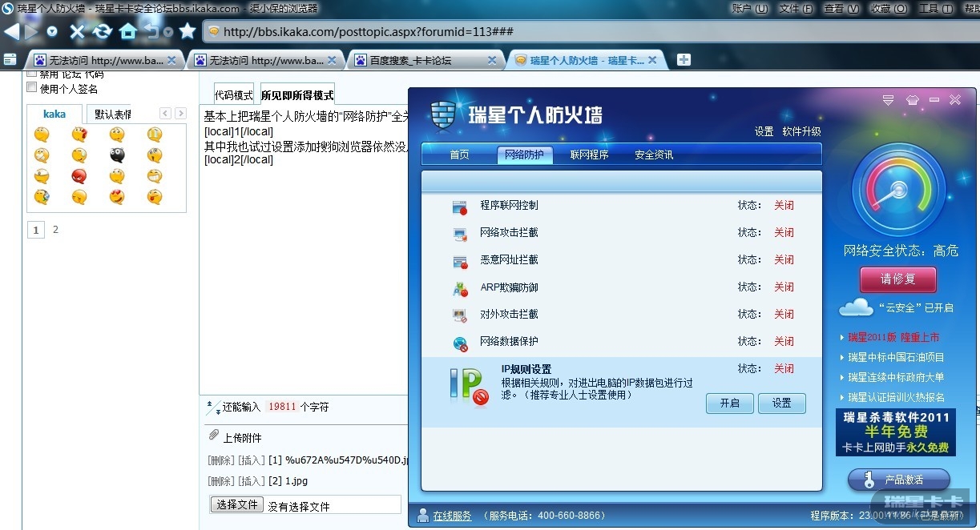This screenshot has height=530, width=980.
Task: Show next emoticon group with right arrow
Action: 180,114
